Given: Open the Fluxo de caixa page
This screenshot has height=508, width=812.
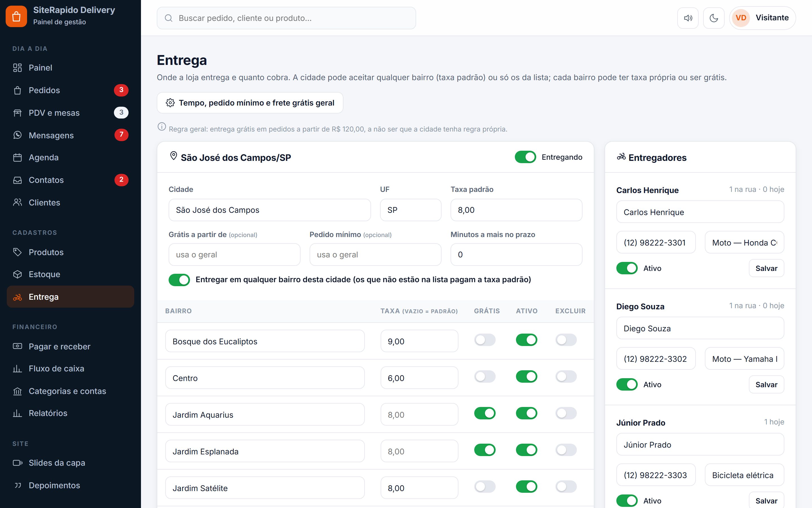Looking at the screenshot, I should click(x=70, y=369).
